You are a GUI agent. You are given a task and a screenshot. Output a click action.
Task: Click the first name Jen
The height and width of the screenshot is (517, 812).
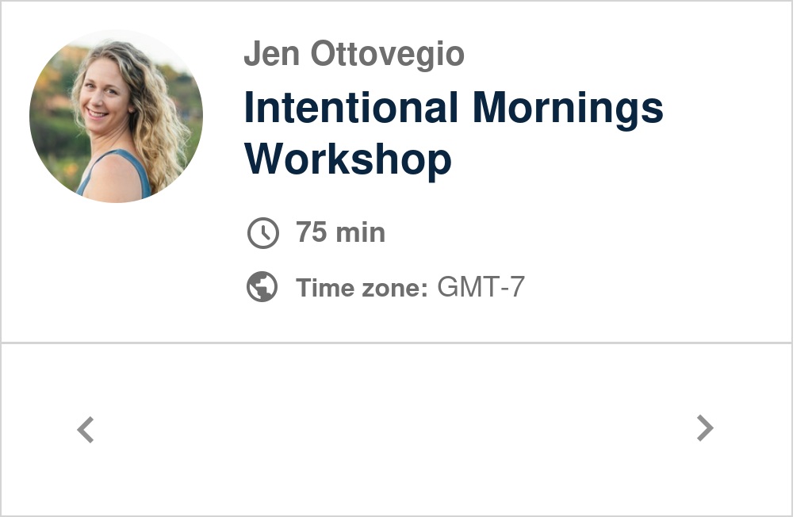(274, 55)
